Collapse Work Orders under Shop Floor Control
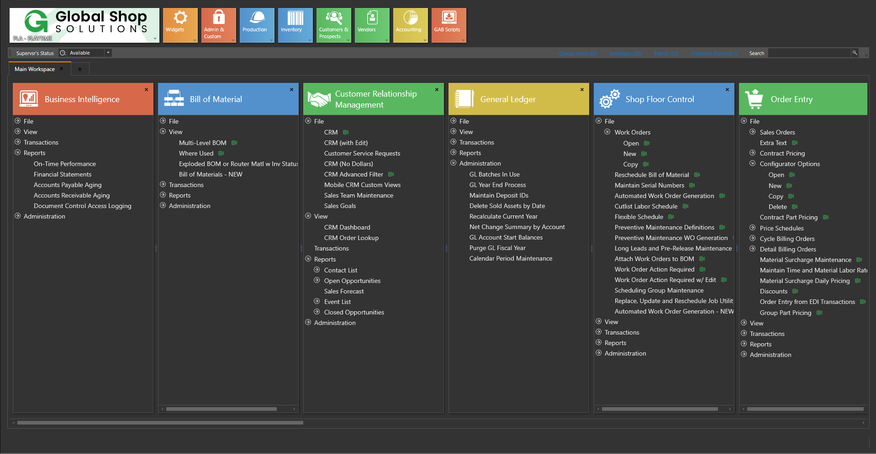Viewport: 876px width, 454px height. [x=608, y=132]
